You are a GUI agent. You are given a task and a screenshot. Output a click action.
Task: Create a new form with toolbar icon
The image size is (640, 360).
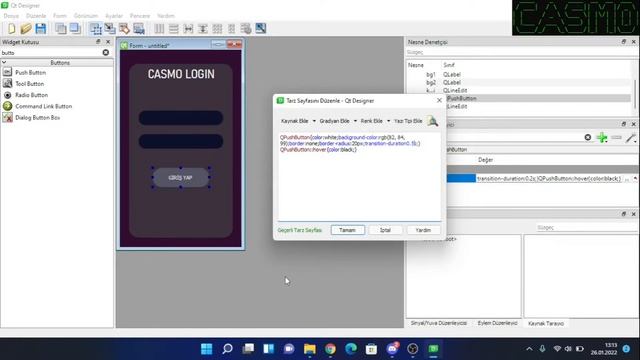(11, 28)
